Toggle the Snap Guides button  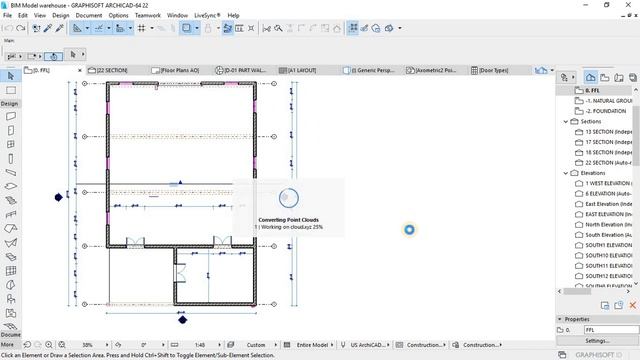[99, 28]
